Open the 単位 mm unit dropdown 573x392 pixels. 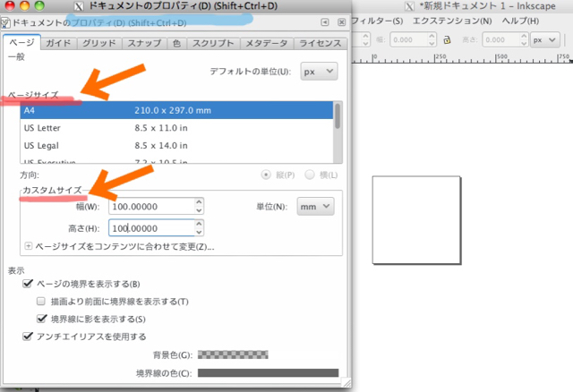315,207
